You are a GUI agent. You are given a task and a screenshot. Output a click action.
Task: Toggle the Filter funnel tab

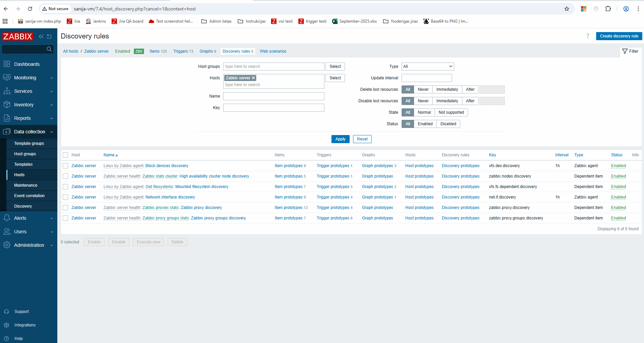point(630,51)
